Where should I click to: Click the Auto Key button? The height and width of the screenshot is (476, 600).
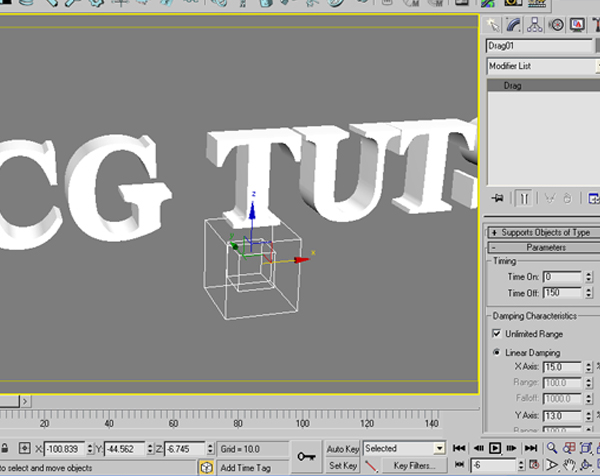(343, 449)
